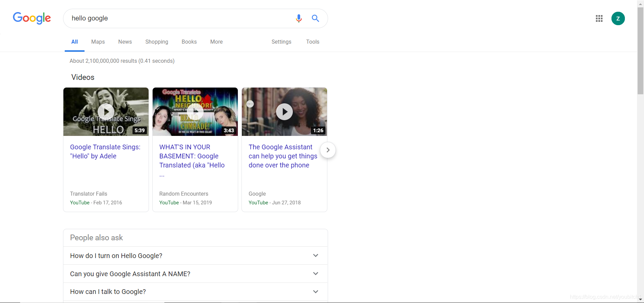Viewport: 644px width, 303px height.
Task: Play the Hello Neighbor Comrade video thumbnail
Action: click(x=195, y=112)
